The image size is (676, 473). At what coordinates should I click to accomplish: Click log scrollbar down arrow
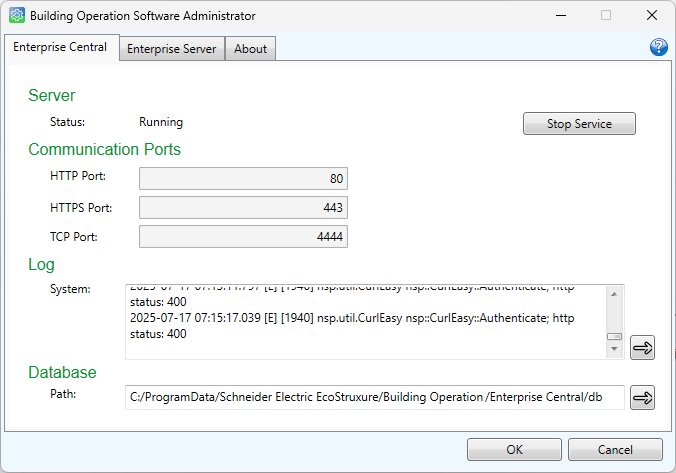point(614,348)
